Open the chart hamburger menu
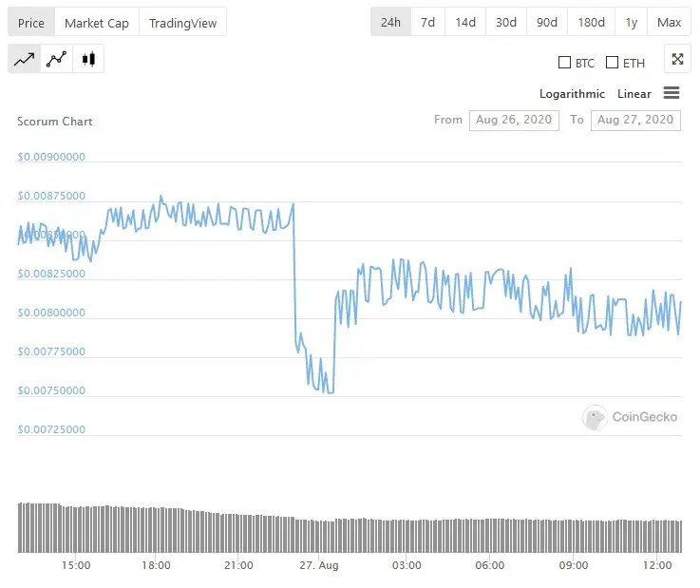The width and height of the screenshot is (700, 588). point(671,93)
